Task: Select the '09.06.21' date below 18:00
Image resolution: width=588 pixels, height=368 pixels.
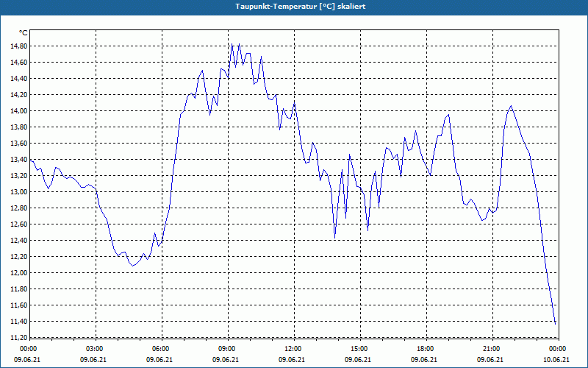Action: 424,359
